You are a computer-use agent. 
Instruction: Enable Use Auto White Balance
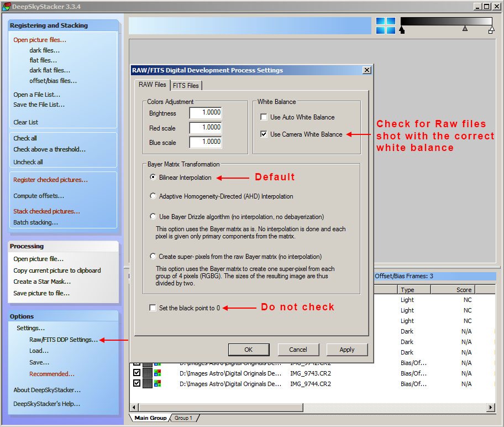point(264,117)
